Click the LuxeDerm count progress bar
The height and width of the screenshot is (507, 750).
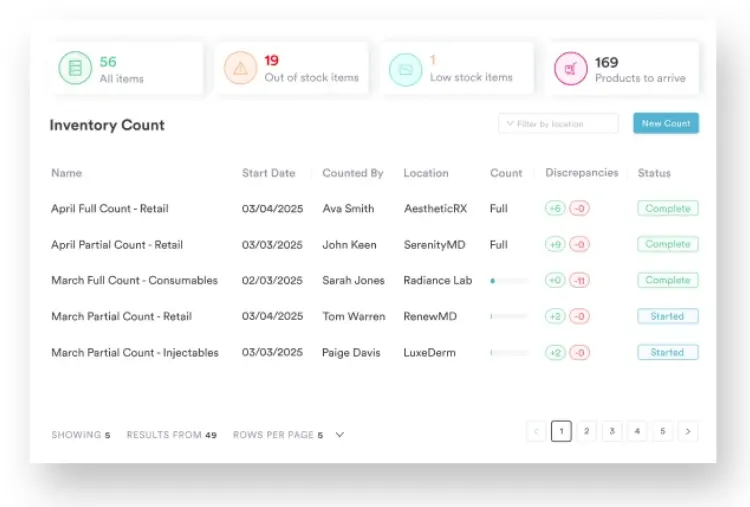pyautogui.click(x=509, y=353)
